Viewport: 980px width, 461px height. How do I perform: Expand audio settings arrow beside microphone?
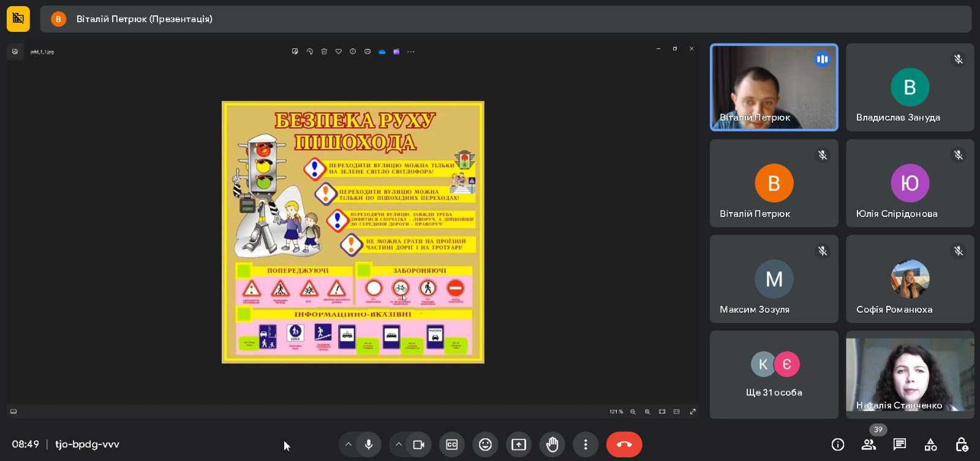pyautogui.click(x=349, y=444)
